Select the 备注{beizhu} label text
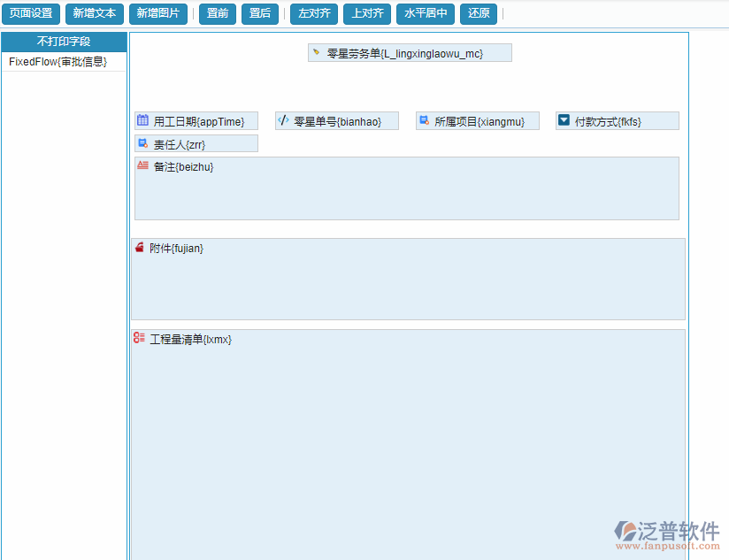 [184, 167]
